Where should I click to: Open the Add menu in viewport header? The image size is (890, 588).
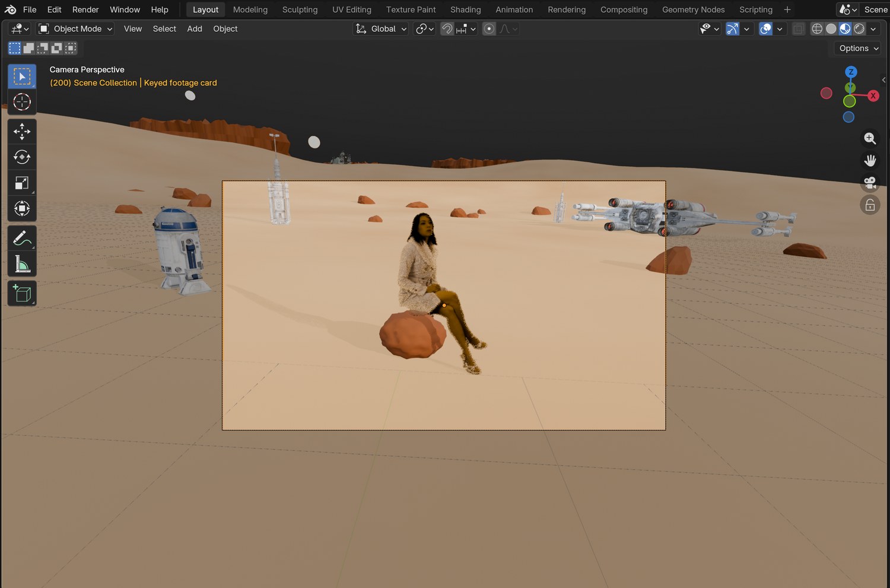[195, 28]
